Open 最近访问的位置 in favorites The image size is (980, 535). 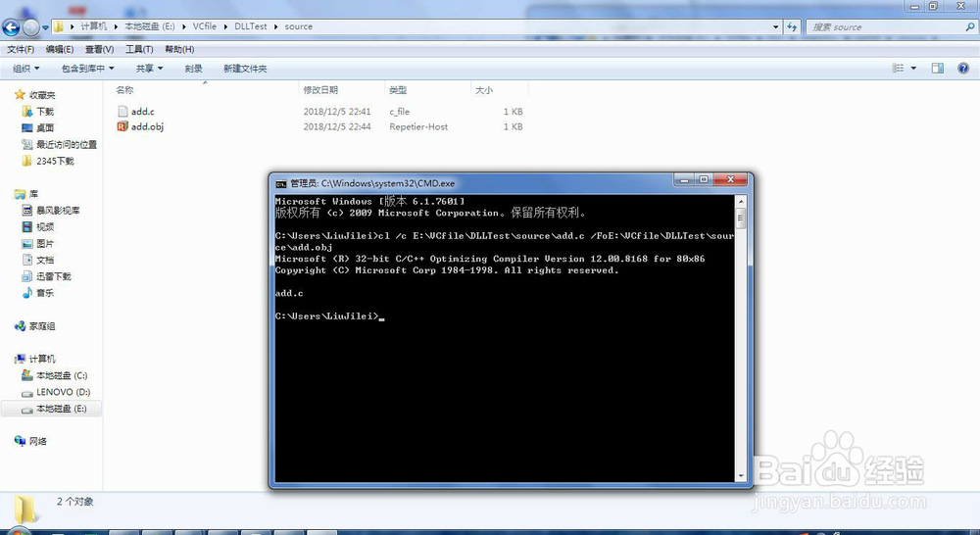click(x=67, y=144)
